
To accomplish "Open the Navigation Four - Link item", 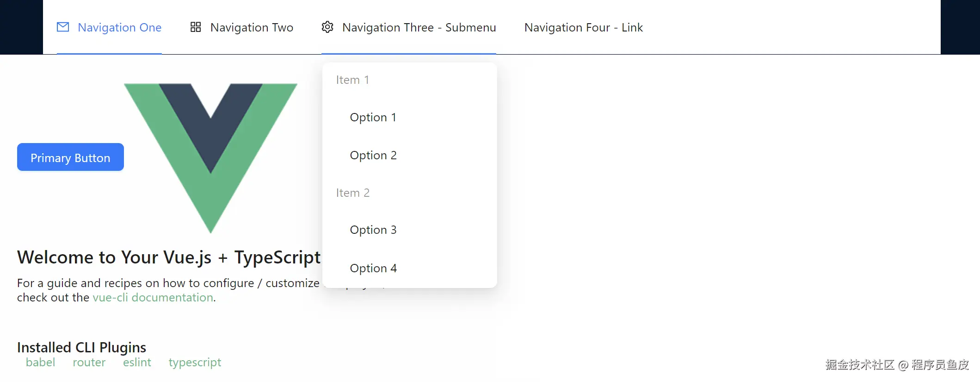I will coord(583,28).
